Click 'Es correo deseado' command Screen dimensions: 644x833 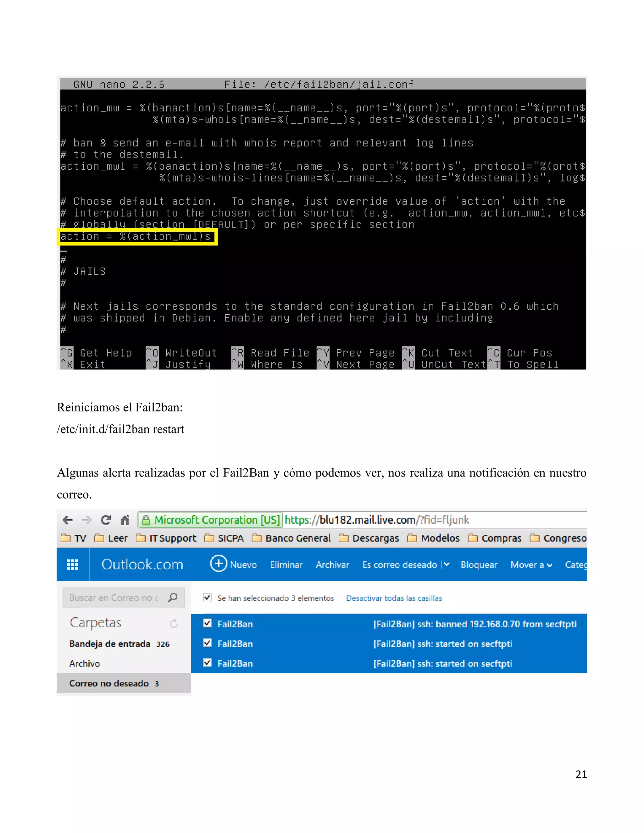click(399, 565)
